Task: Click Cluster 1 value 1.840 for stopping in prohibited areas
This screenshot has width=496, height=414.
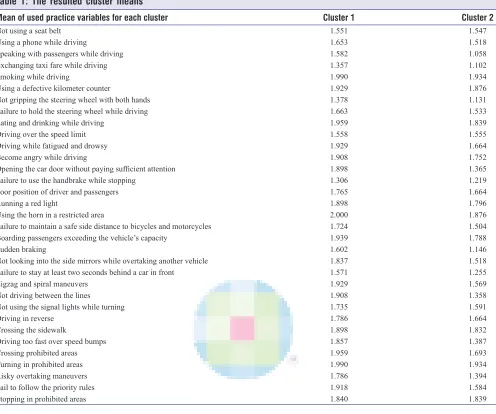Action: coord(339,399)
